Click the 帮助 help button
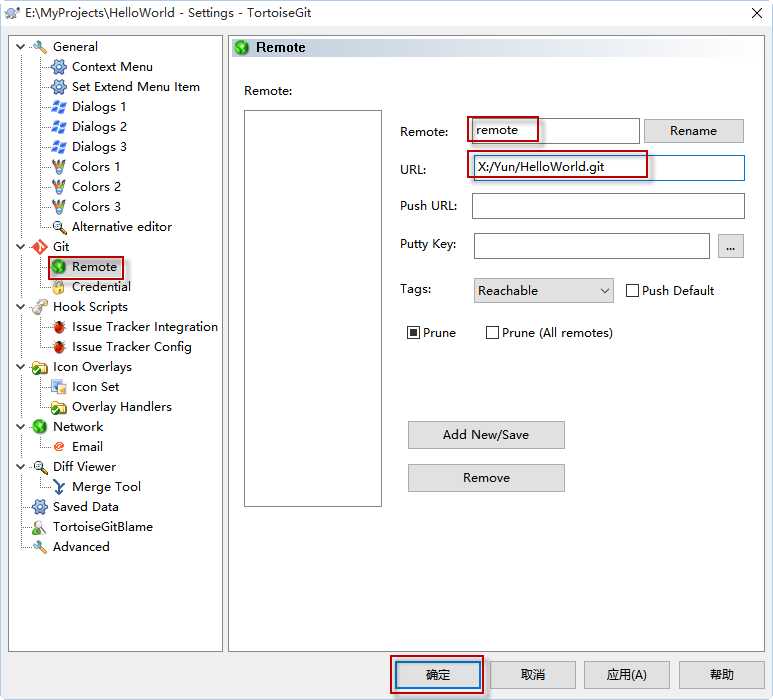 [722, 674]
